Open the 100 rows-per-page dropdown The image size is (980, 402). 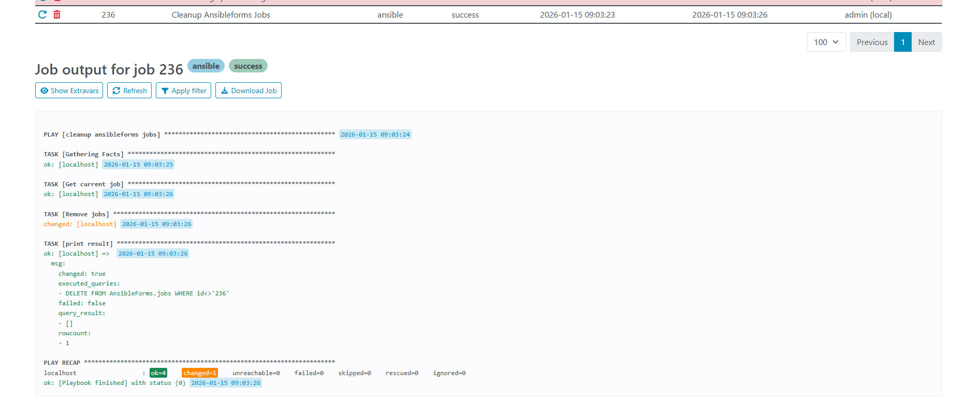coord(826,42)
